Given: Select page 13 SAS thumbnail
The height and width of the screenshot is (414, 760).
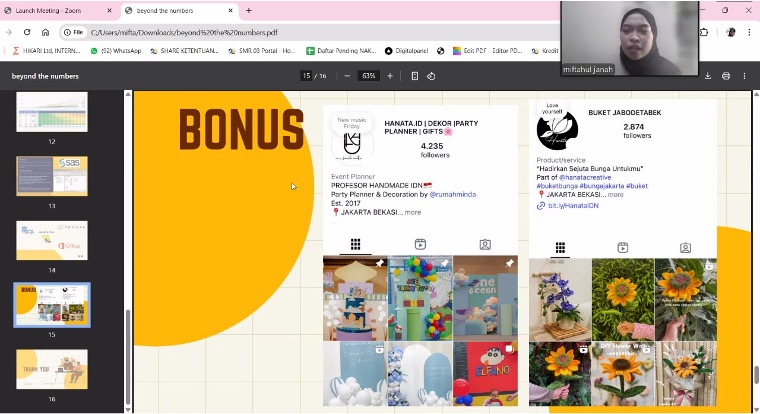Looking at the screenshot, I should [52, 176].
